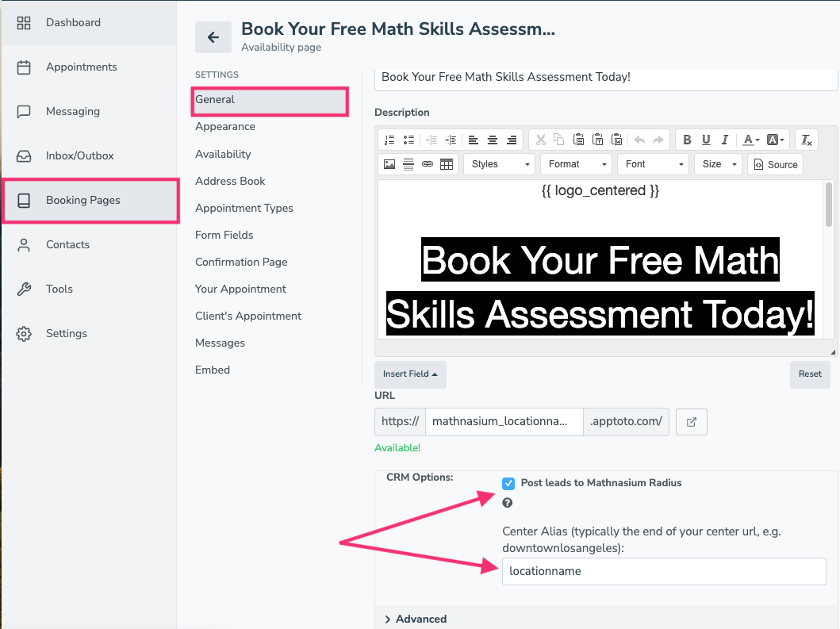Viewport: 840px width, 629px height.
Task: Click the Tools wrench icon
Action: coord(24,290)
